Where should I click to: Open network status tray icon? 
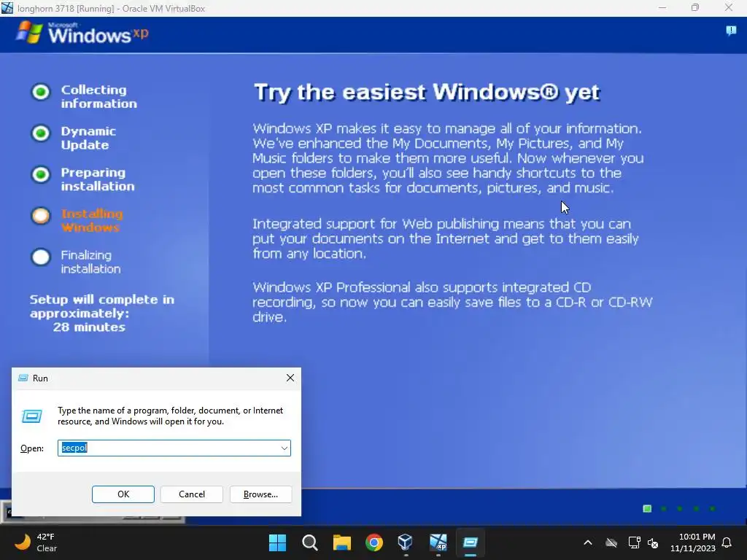pyautogui.click(x=634, y=542)
